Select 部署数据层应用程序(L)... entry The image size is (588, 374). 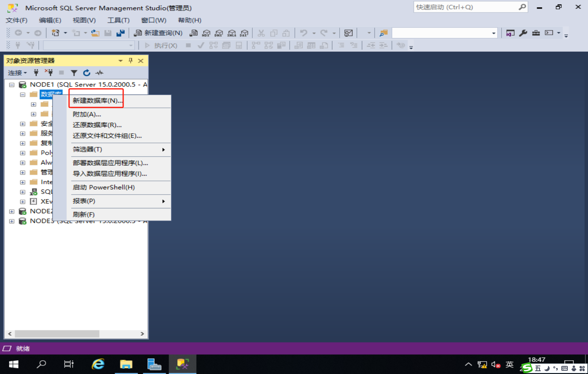click(110, 163)
